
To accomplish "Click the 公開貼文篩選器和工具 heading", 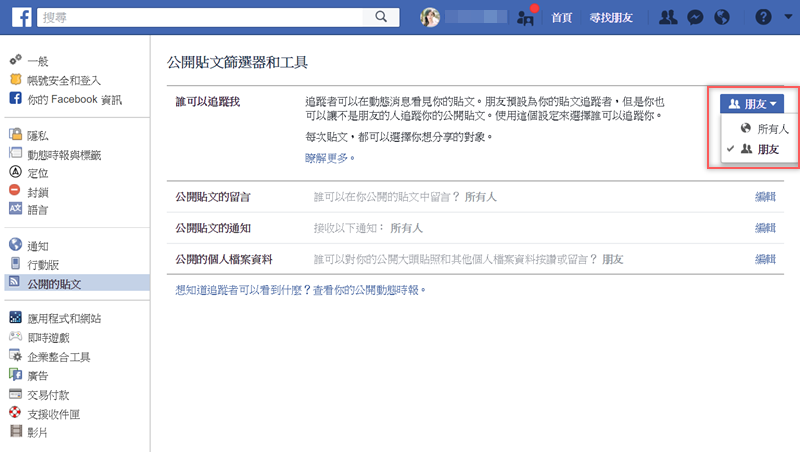I will (237, 62).
